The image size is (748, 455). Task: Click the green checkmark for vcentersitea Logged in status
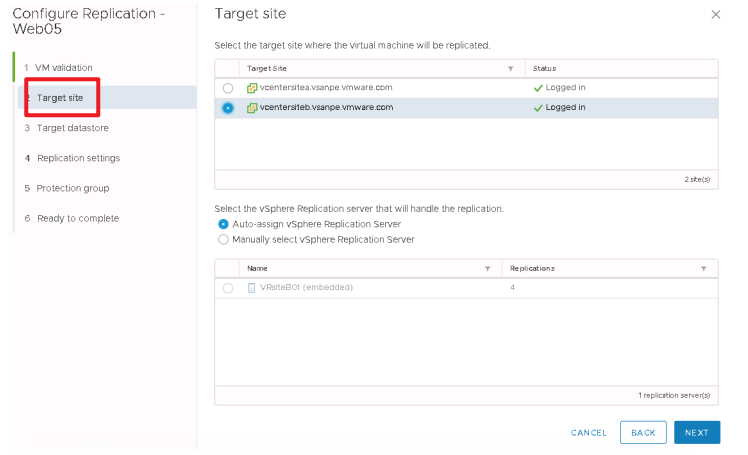coord(538,88)
